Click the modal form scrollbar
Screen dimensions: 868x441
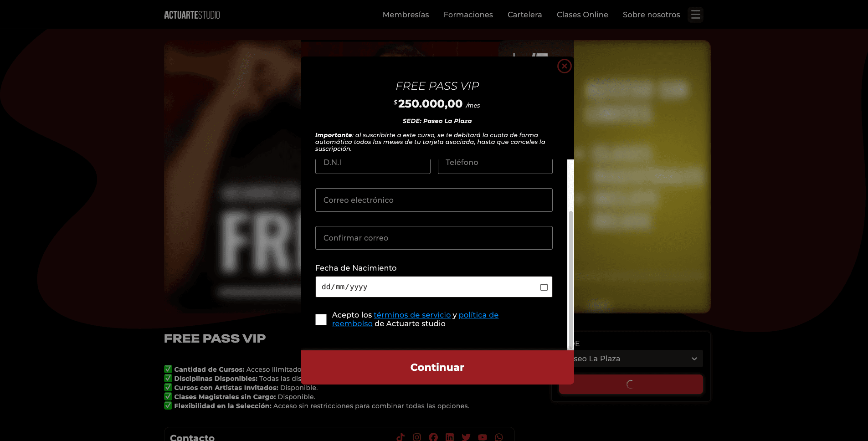click(x=570, y=278)
